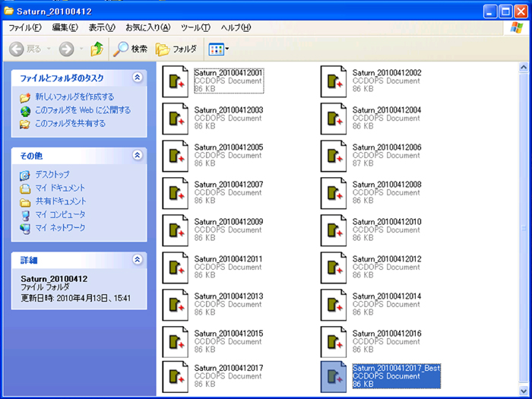This screenshot has height=399, width=532.
Task: Select the Saturn_20100412003 file icon
Action: (175, 119)
